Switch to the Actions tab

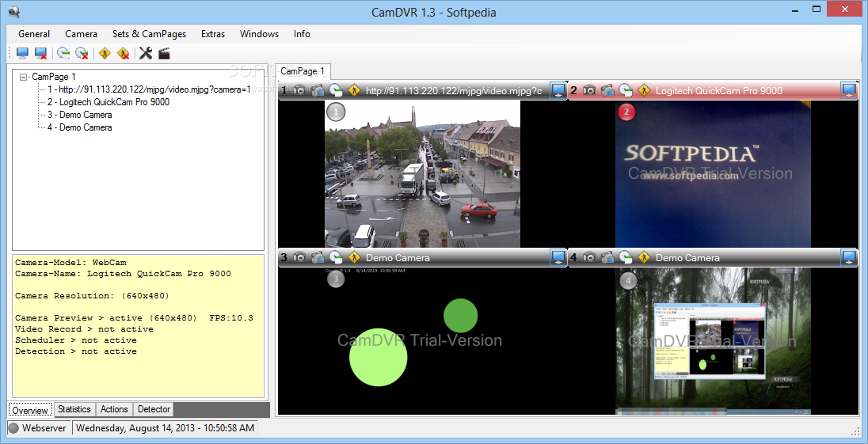[x=114, y=409]
